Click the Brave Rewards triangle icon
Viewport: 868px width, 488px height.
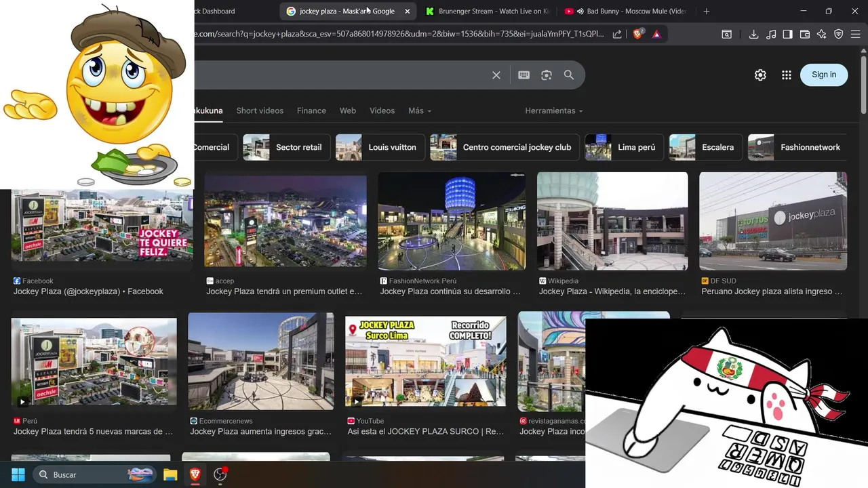point(656,34)
